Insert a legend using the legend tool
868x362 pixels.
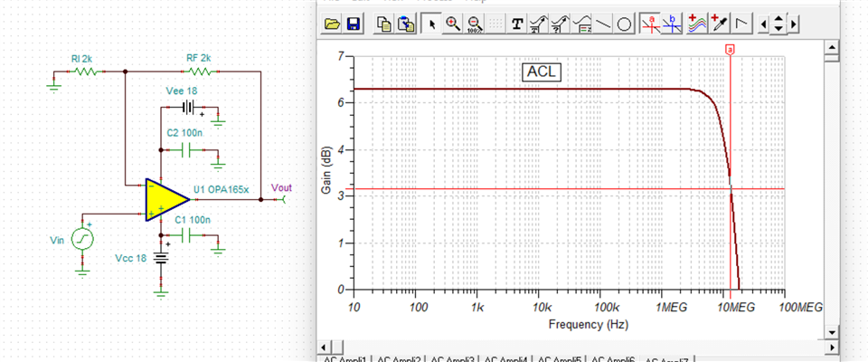tap(581, 24)
